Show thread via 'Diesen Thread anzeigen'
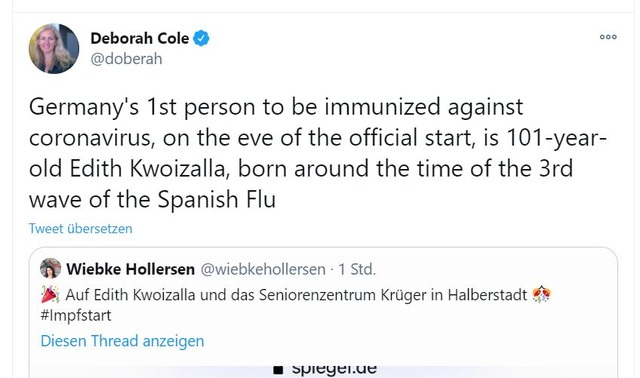Screen dimensions: 640x378 pos(122,341)
